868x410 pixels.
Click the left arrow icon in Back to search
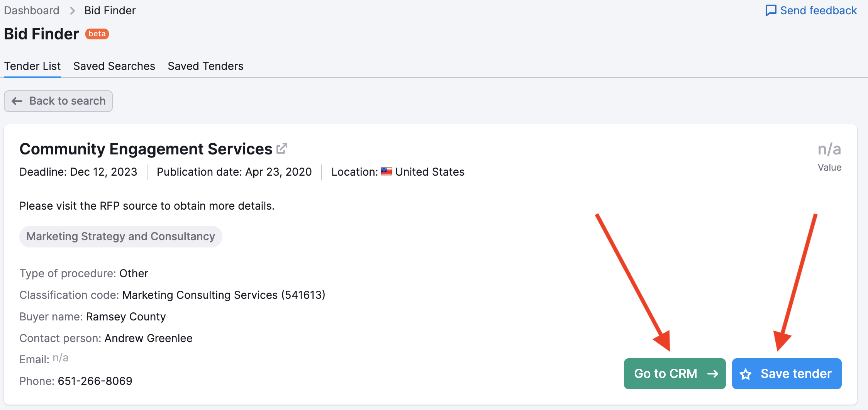point(17,101)
